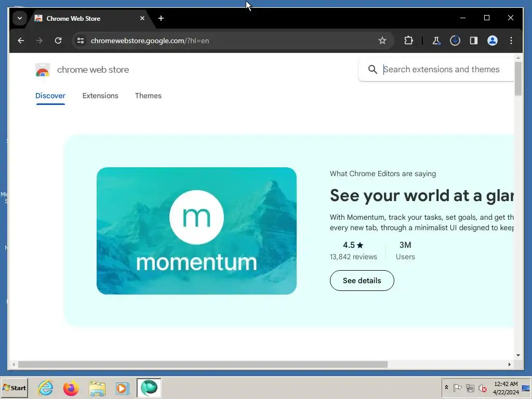Image resolution: width=532 pixels, height=399 pixels.
Task: Open the downloads indicator icon
Action: point(455,41)
